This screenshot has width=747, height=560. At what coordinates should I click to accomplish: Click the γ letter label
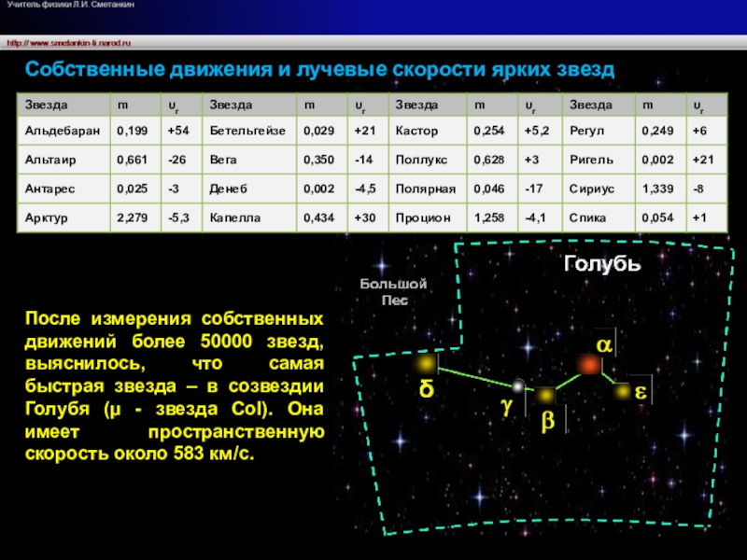pos(507,406)
